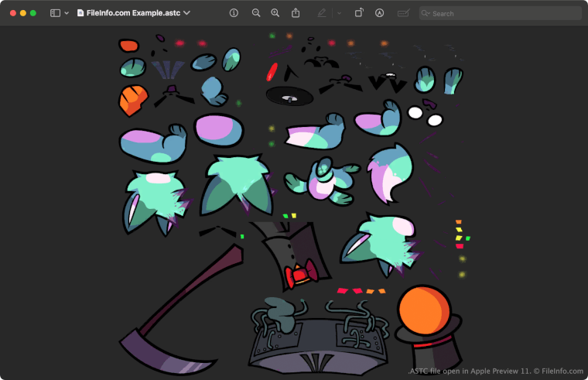Zoom out with the minus magnifier
The height and width of the screenshot is (380, 588).
[x=256, y=13]
